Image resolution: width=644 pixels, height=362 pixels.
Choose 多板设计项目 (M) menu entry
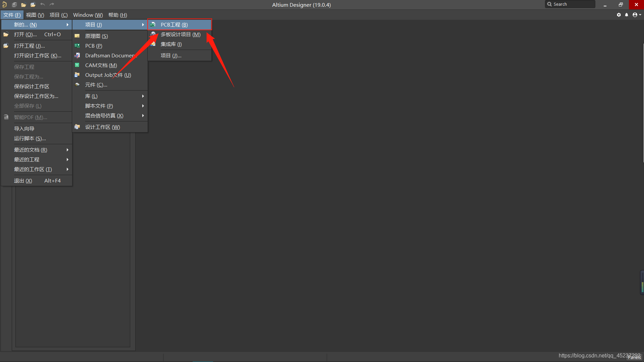pos(180,35)
